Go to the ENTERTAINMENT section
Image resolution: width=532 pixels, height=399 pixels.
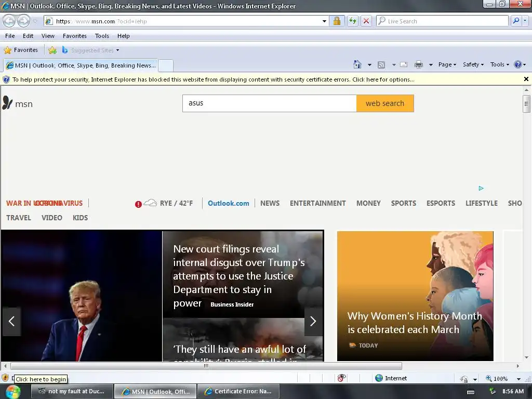[x=317, y=203]
